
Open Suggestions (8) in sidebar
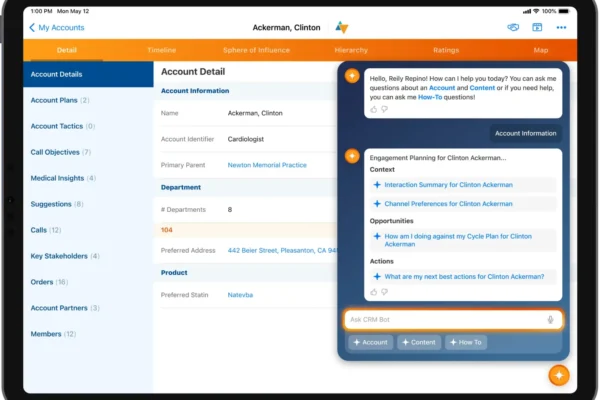(57, 204)
